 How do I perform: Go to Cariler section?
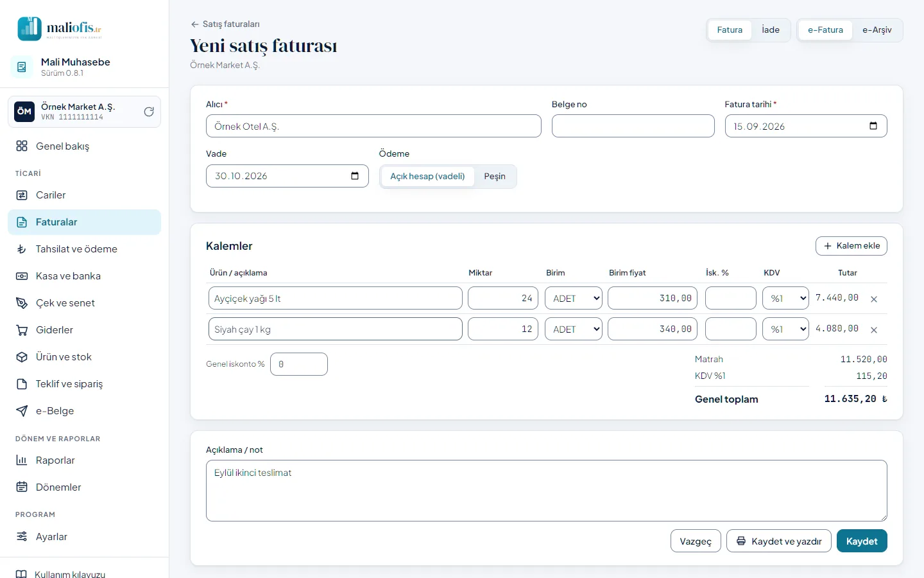pyautogui.click(x=84, y=195)
